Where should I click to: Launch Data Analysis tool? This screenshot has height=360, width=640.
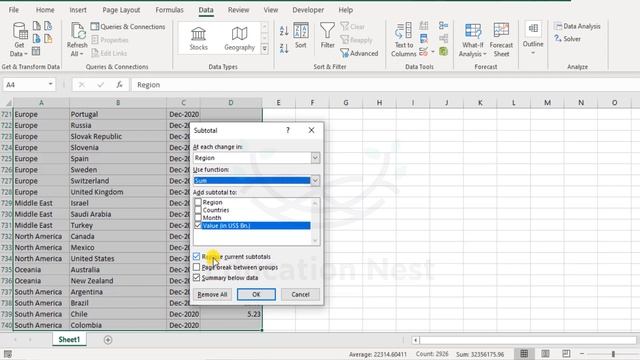[577, 26]
